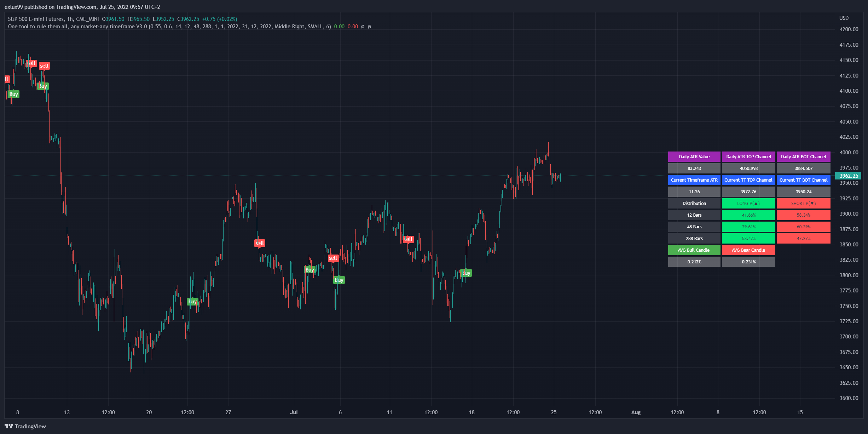Click the current price tag 3962.25
Screen dimensions: 868x434
point(849,176)
